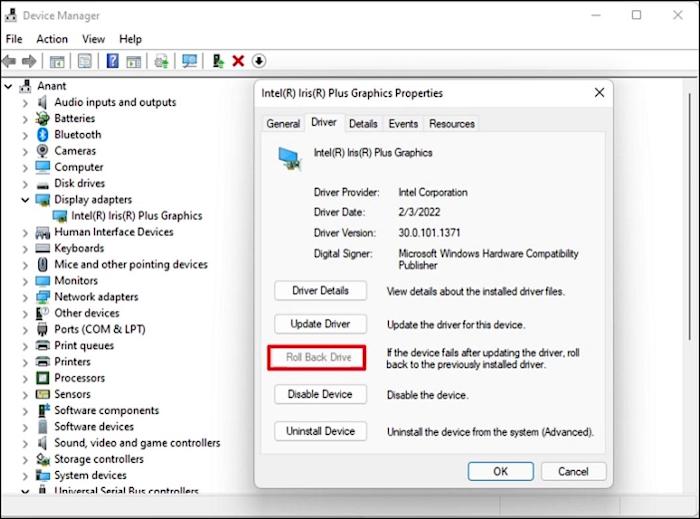Click the Update Driver button
This screenshot has width=700, height=519.
(320, 324)
